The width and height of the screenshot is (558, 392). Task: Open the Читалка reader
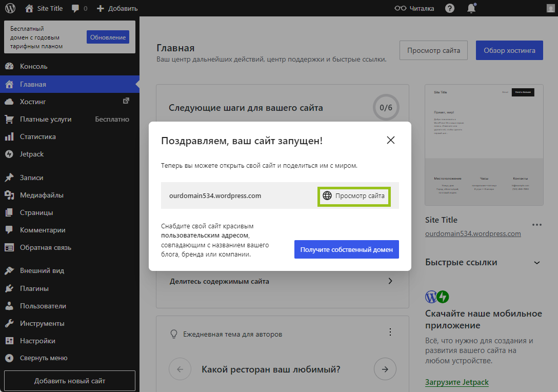414,8
